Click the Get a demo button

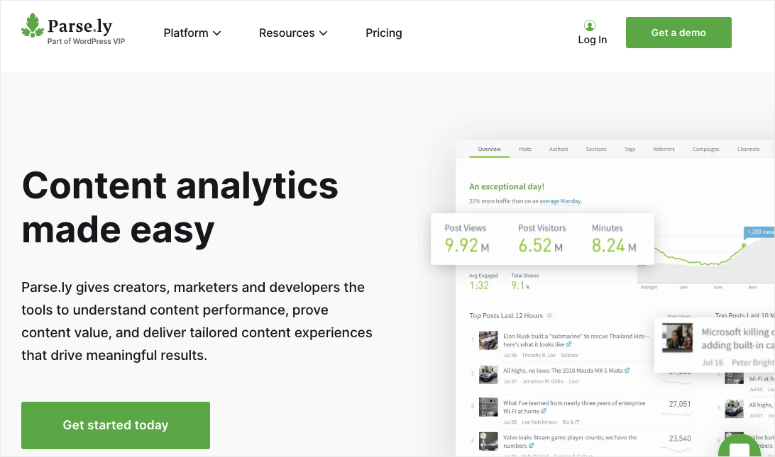pyautogui.click(x=679, y=33)
